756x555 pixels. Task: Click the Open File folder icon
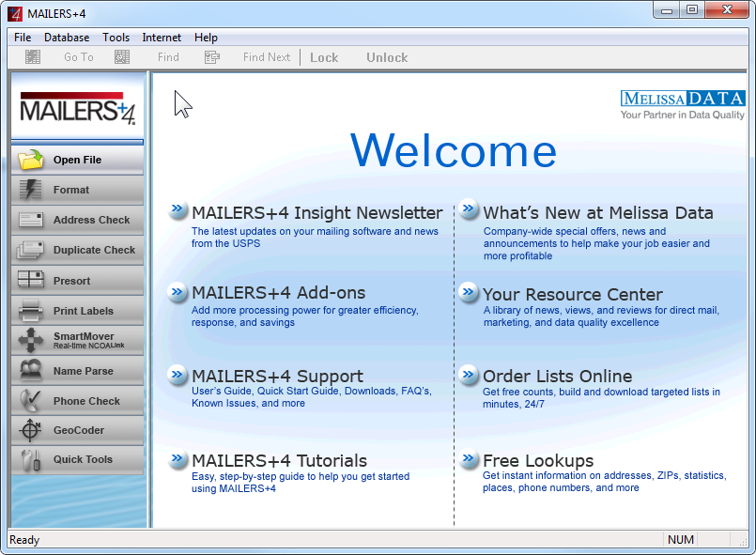(x=31, y=160)
